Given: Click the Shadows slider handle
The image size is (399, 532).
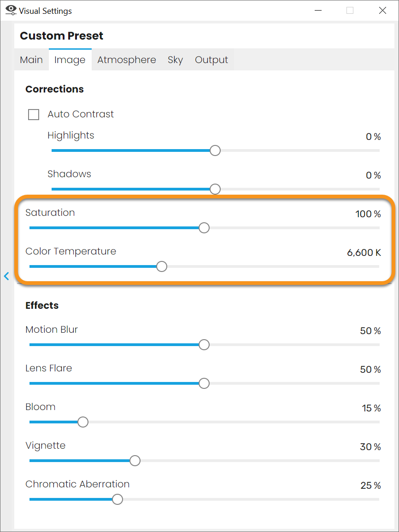Looking at the screenshot, I should [215, 189].
